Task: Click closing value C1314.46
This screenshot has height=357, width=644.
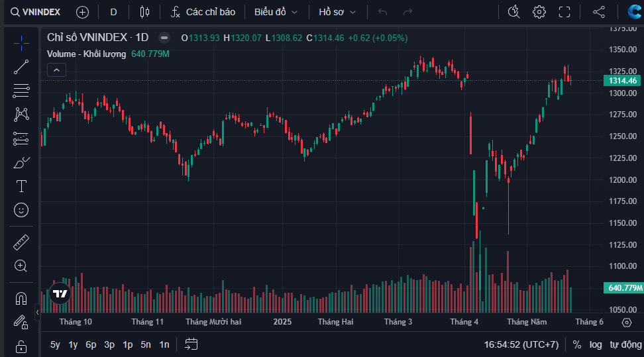Action: coord(325,38)
